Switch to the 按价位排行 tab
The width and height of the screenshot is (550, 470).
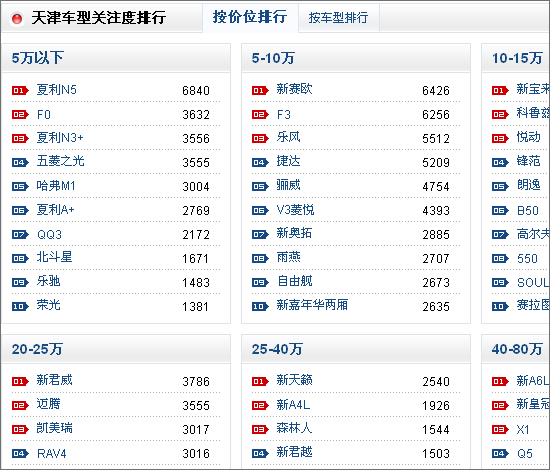(250, 17)
